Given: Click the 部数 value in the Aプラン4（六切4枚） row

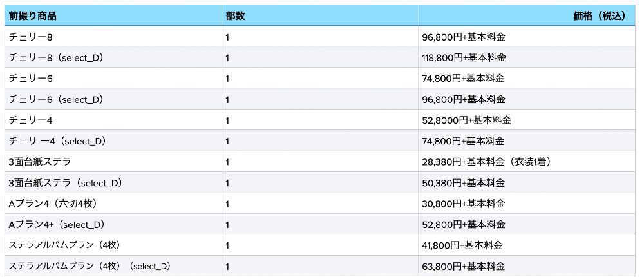Looking at the screenshot, I should [228, 204].
